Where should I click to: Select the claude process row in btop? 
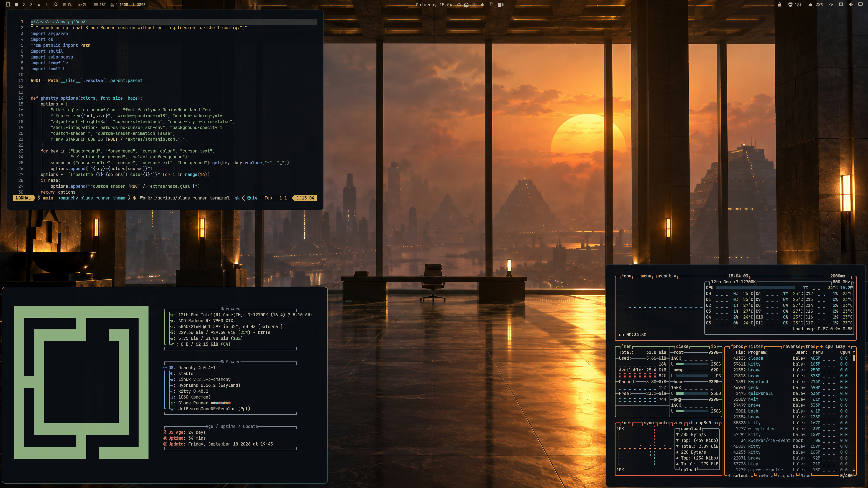[x=790, y=358]
